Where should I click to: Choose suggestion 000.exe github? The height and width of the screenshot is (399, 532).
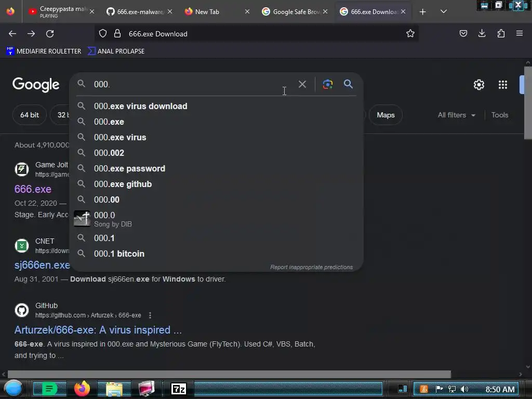pyautogui.click(x=217, y=184)
